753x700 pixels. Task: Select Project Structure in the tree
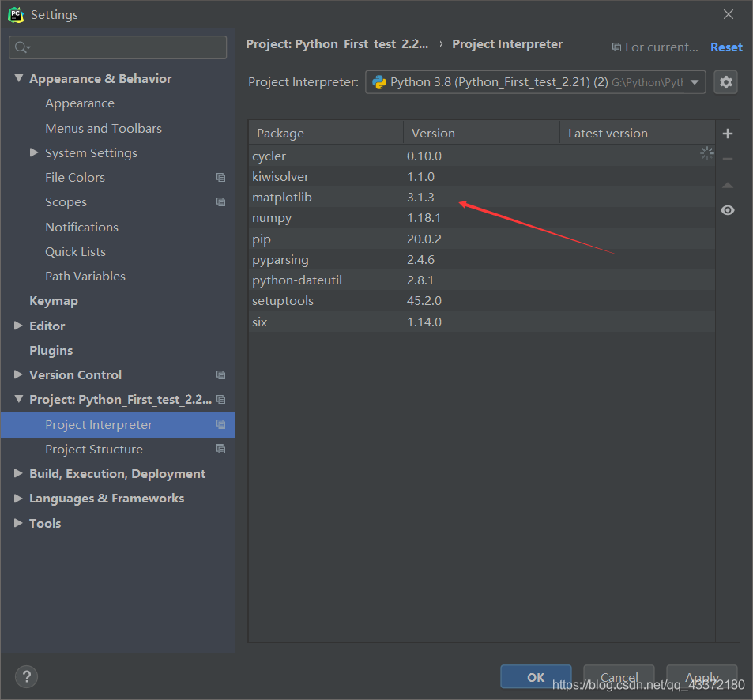[x=94, y=450]
